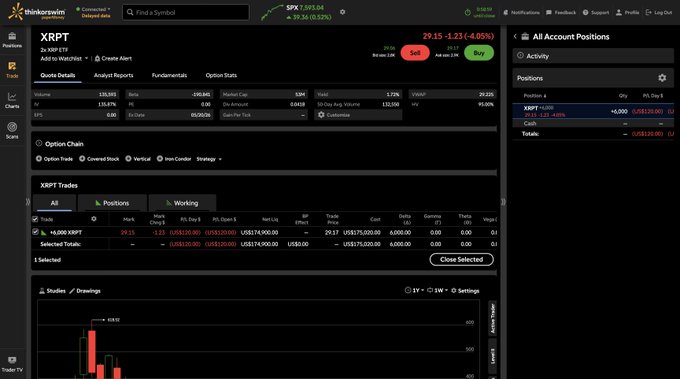
Task: Click the Find a Symbol search field
Action: pyautogui.click(x=186, y=13)
